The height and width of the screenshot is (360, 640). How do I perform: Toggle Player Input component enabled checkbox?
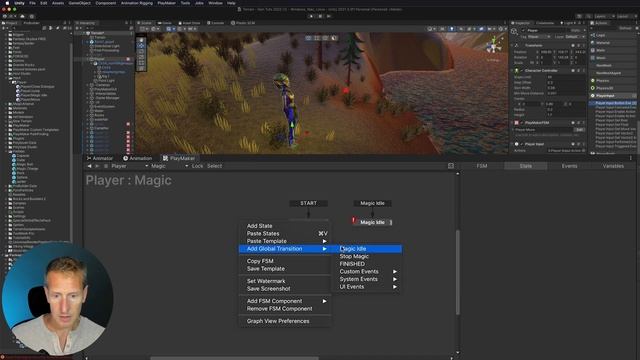pyautogui.click(x=522, y=144)
